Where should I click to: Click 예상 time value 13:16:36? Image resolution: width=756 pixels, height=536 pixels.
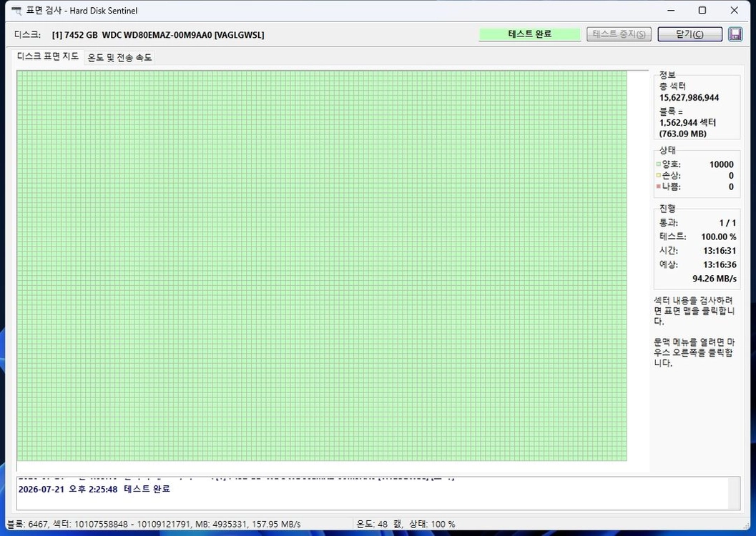click(x=720, y=265)
